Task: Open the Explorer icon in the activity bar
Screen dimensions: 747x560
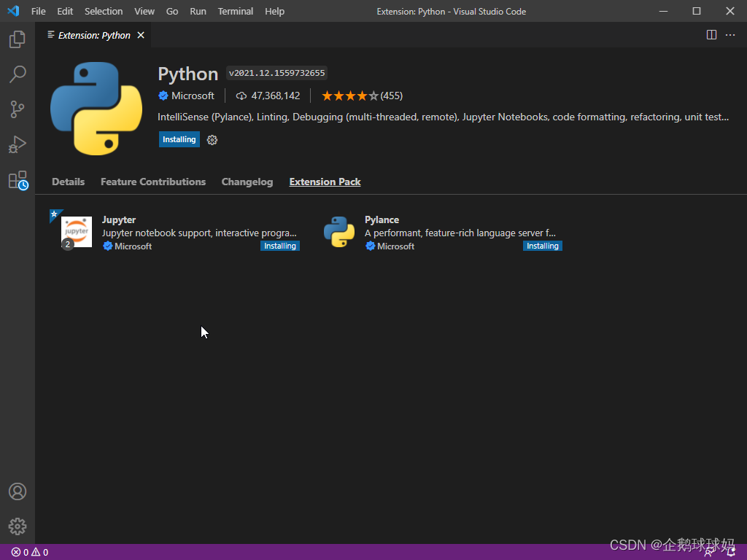Action: coord(18,39)
